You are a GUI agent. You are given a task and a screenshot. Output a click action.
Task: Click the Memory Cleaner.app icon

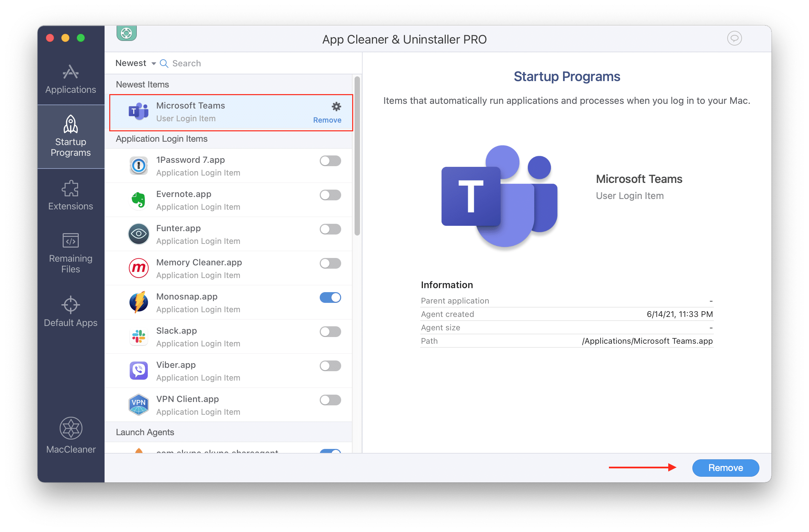point(138,268)
